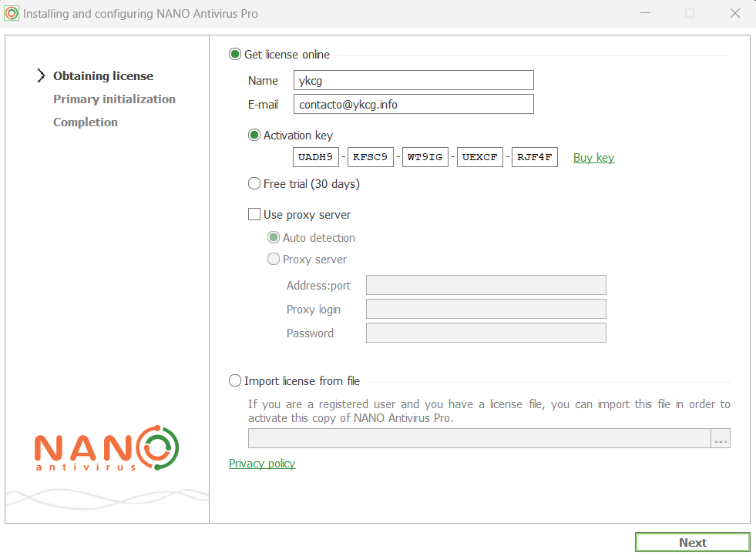Click the first key segment UADH9

click(316, 157)
